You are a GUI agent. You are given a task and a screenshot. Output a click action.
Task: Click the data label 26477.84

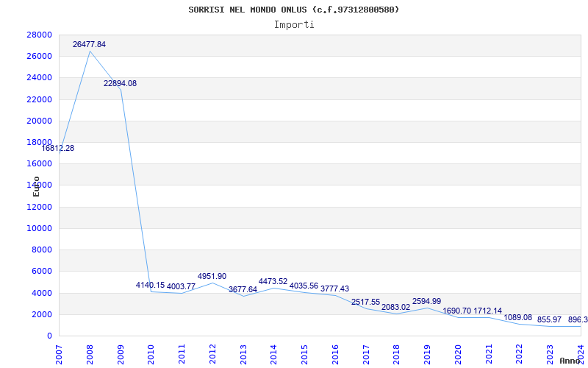click(89, 44)
